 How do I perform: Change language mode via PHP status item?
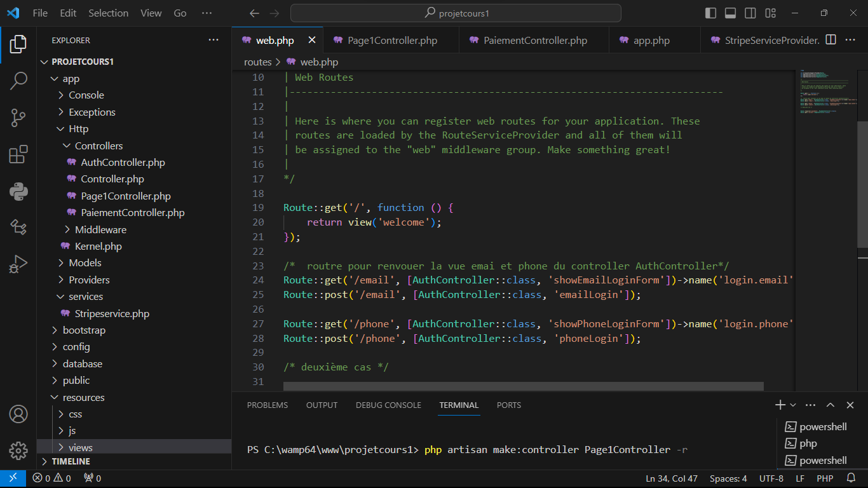825,478
